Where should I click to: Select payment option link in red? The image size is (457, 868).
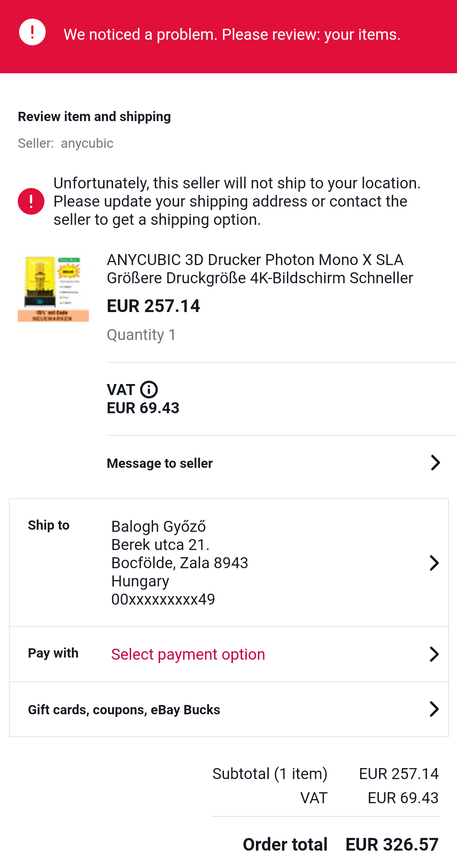pyautogui.click(x=188, y=654)
